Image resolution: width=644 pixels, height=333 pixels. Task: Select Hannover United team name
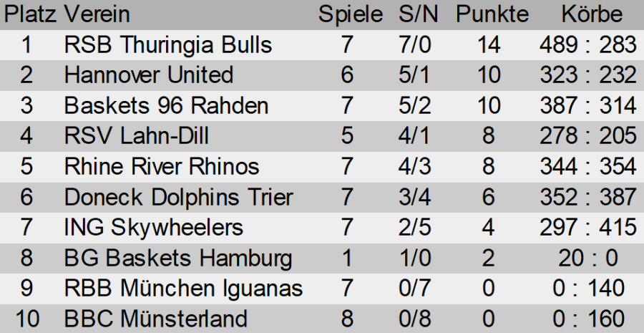tap(149, 75)
